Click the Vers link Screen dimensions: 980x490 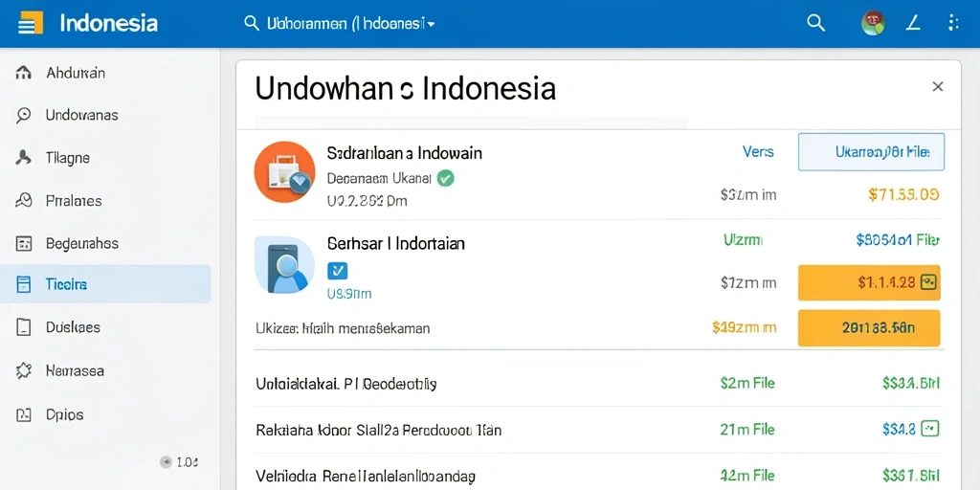(758, 152)
